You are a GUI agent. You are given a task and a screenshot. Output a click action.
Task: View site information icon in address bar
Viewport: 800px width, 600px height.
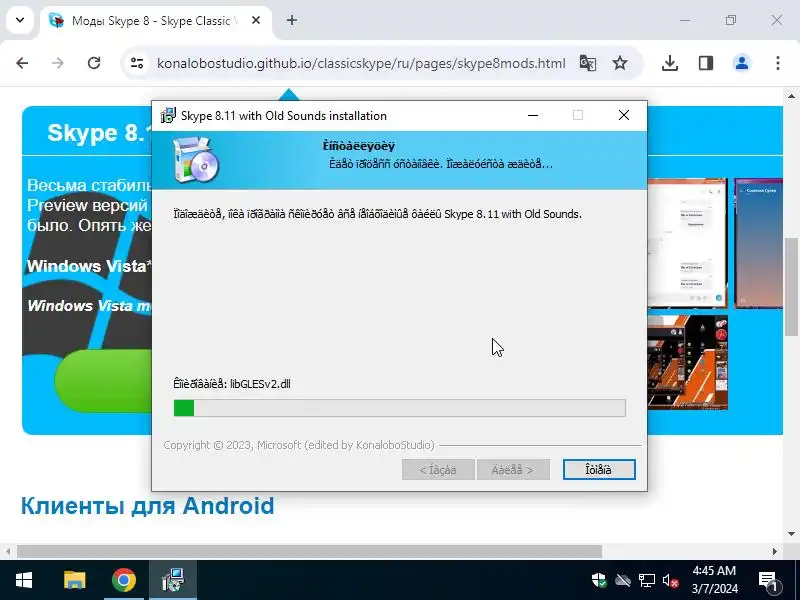(137, 63)
